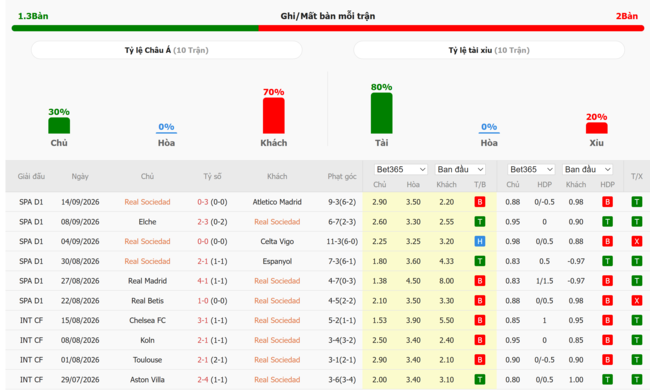
Task: Click the date 22/08/2026
Action: tap(80, 301)
